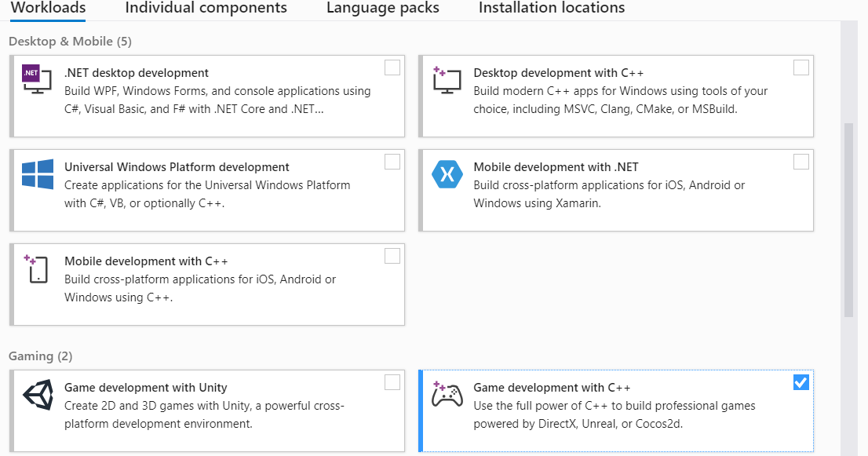Select the Mobile development with C++ card
The width and height of the screenshot is (868, 456).
point(206,284)
